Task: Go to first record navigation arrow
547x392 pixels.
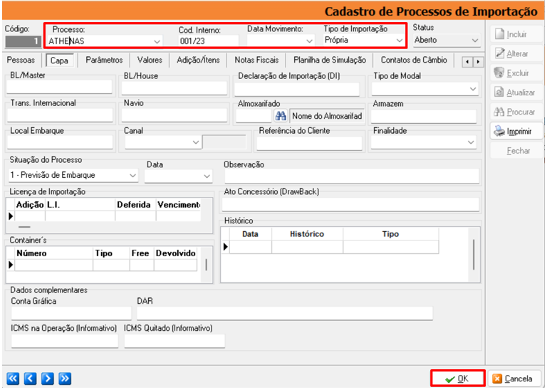Action: 14,378
